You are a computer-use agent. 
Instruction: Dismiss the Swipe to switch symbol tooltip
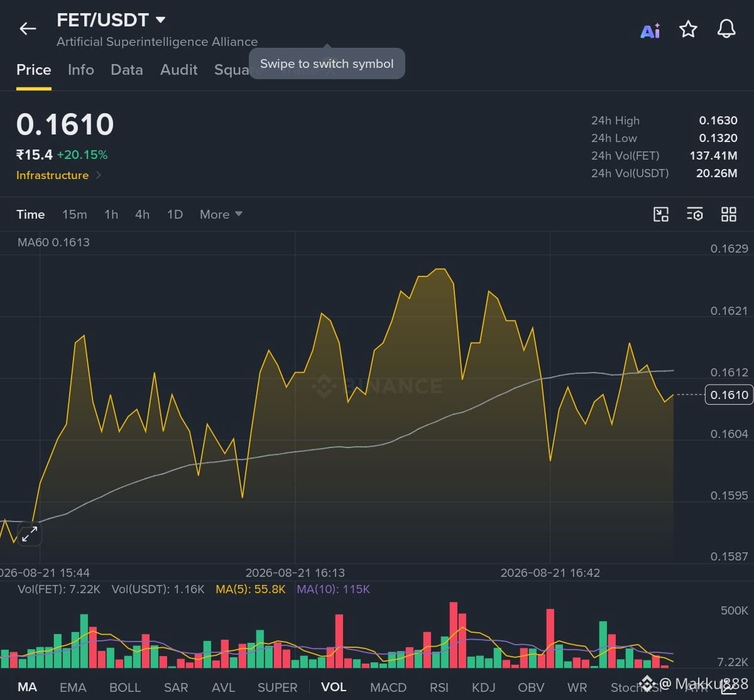tap(327, 63)
